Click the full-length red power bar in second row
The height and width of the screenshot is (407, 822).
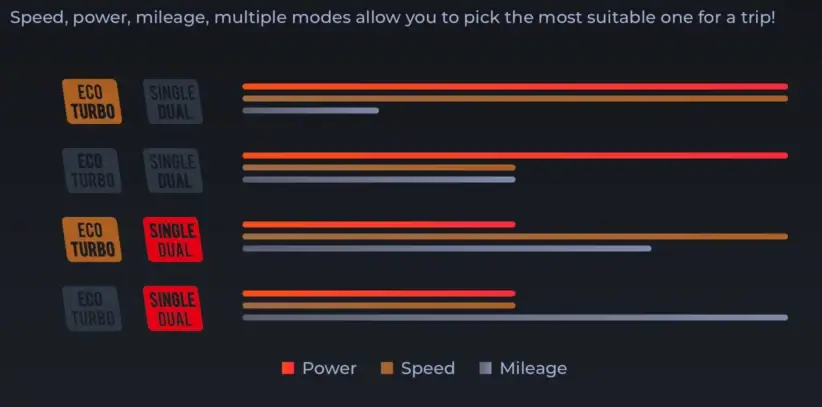(515, 155)
